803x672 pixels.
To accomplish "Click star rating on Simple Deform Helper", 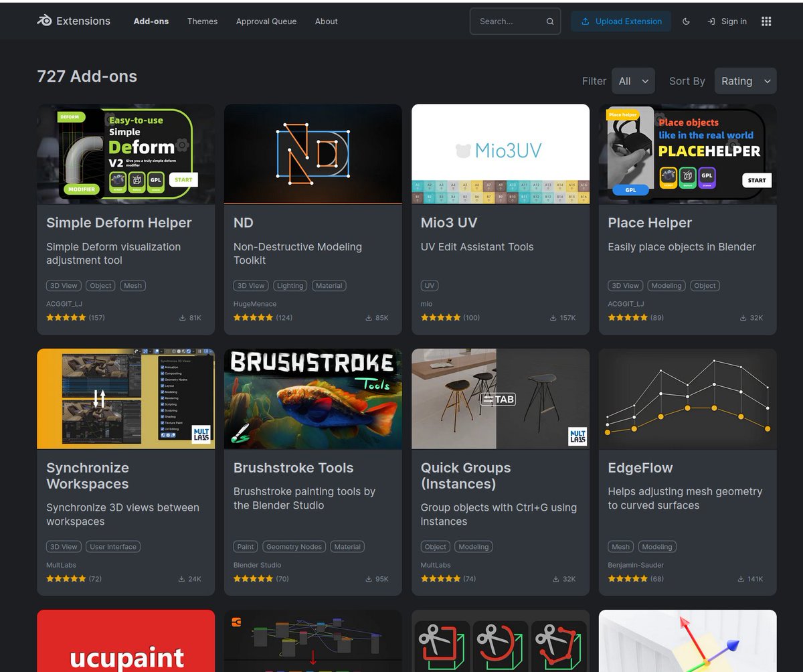I will 66,318.
